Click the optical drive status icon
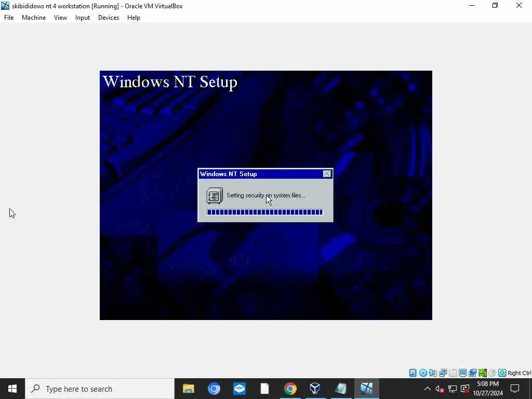 [423, 373]
